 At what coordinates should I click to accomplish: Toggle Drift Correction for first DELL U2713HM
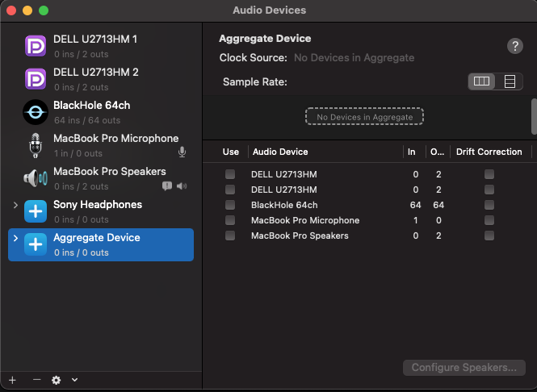click(489, 174)
